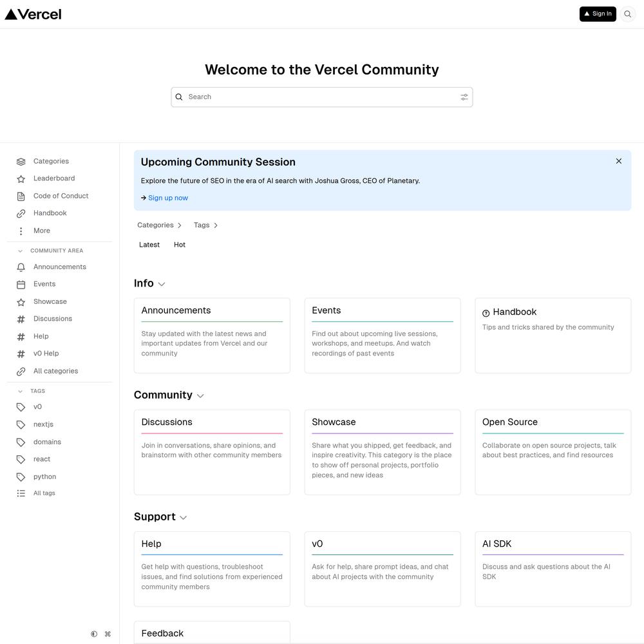
Task: Open the header search magnifier icon
Action: click(627, 14)
